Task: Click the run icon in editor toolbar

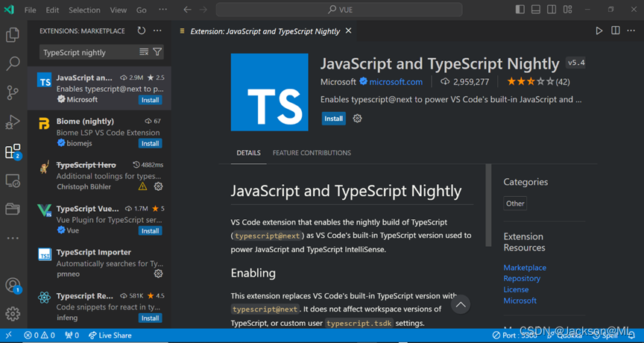Action: pos(599,31)
